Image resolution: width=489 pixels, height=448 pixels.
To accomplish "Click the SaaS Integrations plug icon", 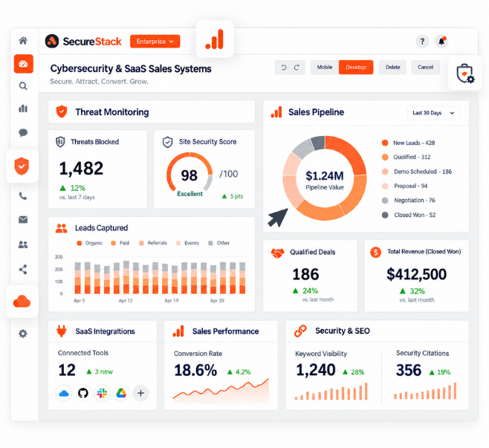I will (62, 331).
